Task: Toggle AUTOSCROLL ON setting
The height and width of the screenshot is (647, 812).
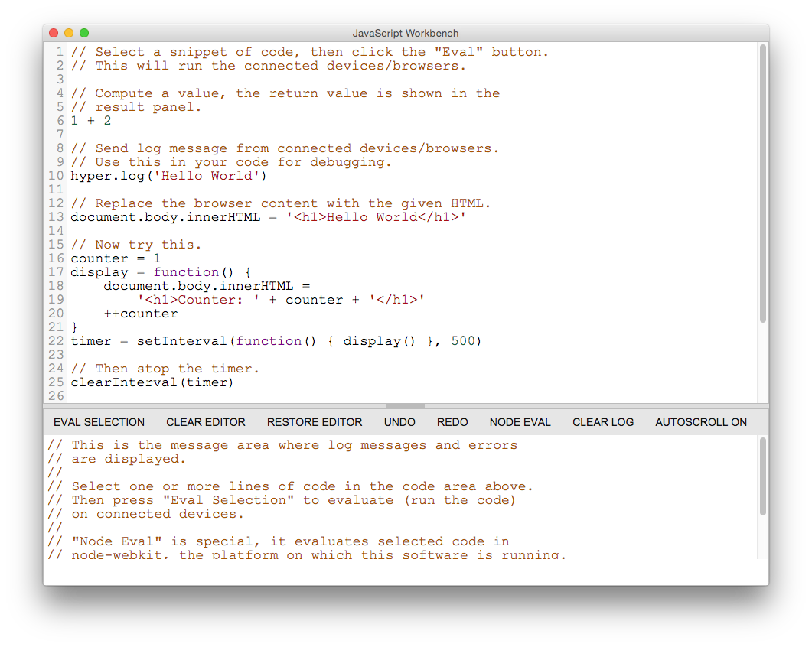Action: (x=701, y=422)
